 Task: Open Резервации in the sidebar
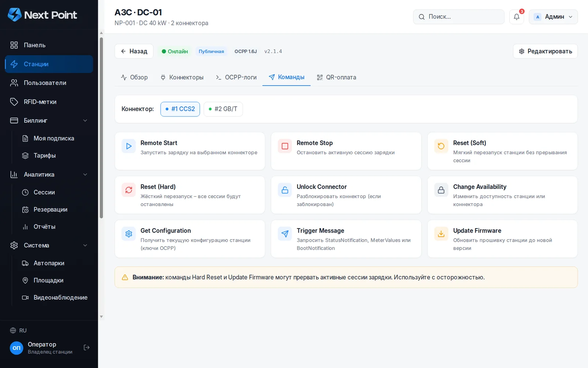click(x=54, y=210)
